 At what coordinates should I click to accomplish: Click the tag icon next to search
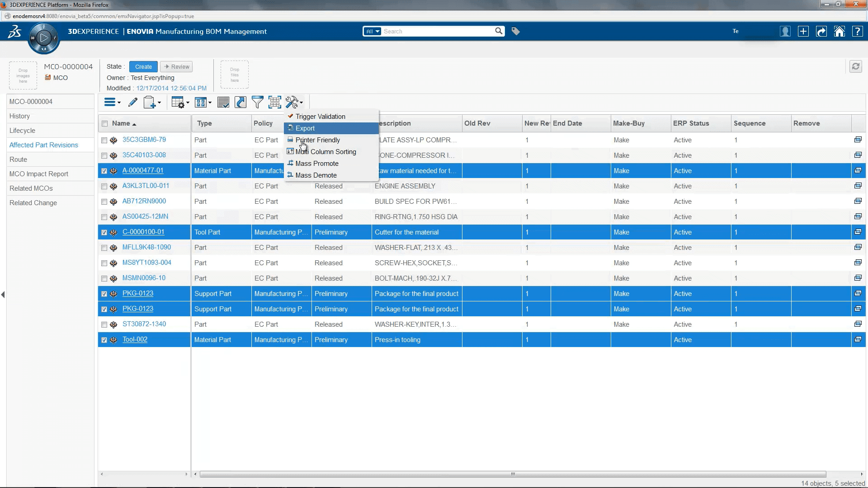(515, 31)
